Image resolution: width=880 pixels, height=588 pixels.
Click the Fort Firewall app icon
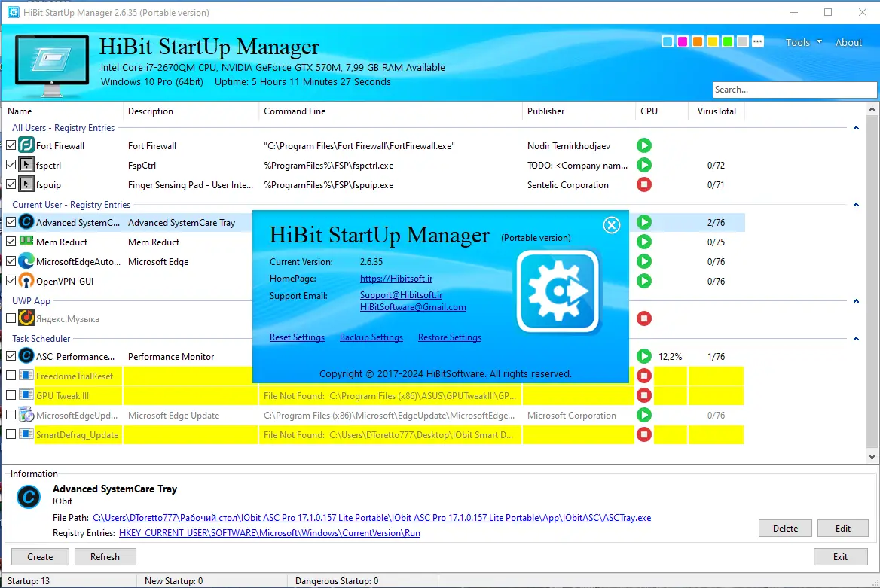pos(26,145)
